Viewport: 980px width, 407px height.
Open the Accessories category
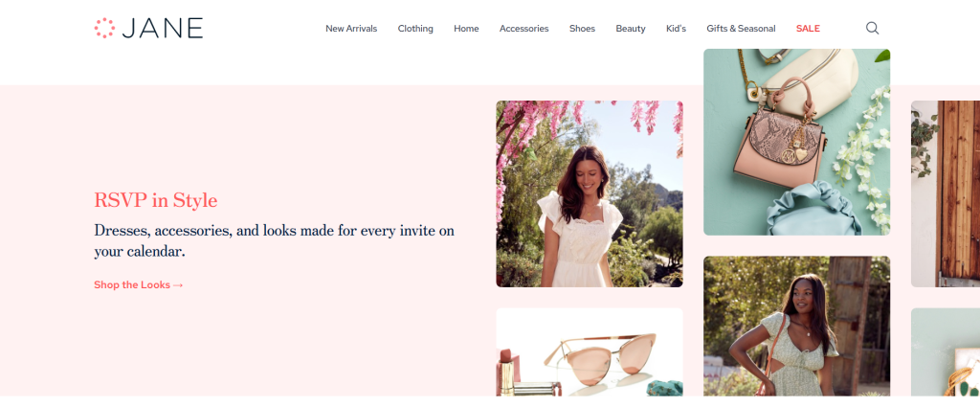coord(523,29)
